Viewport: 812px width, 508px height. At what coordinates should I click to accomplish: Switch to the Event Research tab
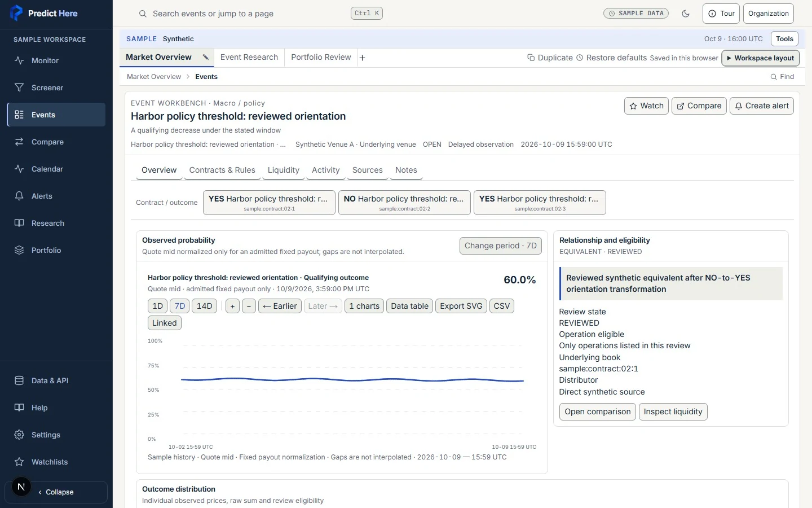[x=249, y=57]
